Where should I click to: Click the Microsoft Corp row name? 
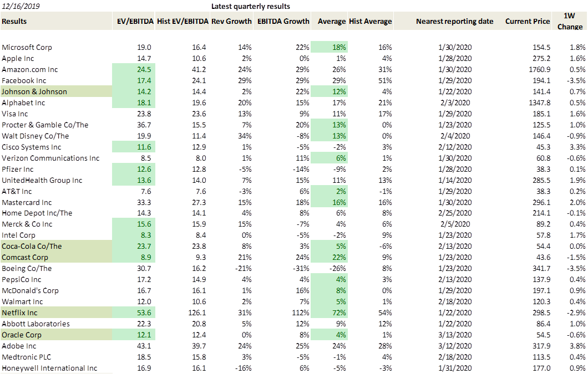(x=27, y=47)
